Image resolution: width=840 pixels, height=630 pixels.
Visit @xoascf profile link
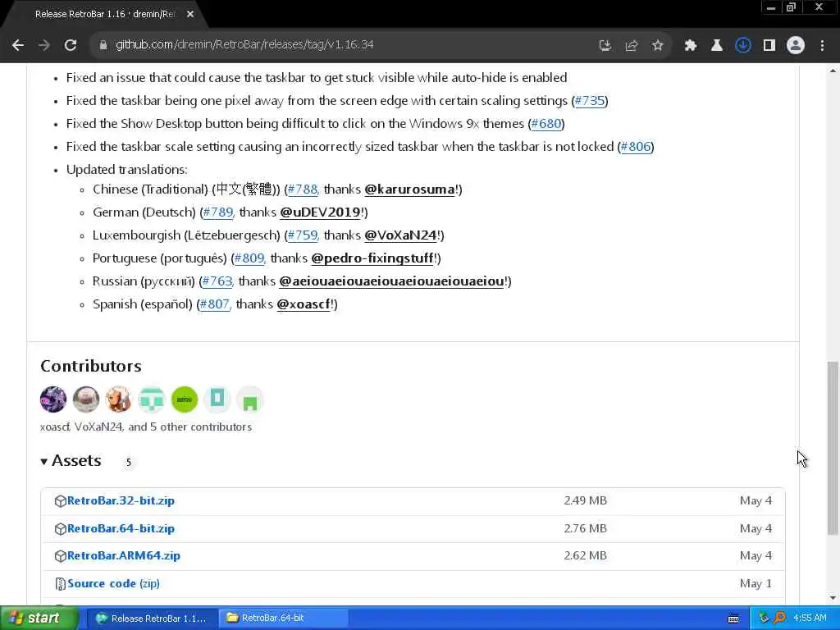pos(304,305)
